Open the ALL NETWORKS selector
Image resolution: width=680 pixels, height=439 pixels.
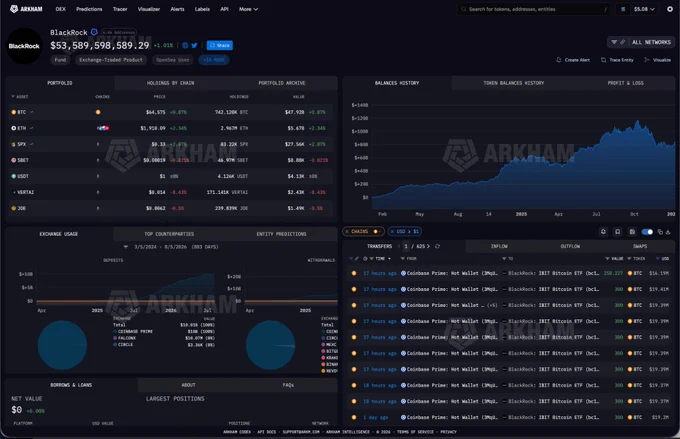point(651,42)
